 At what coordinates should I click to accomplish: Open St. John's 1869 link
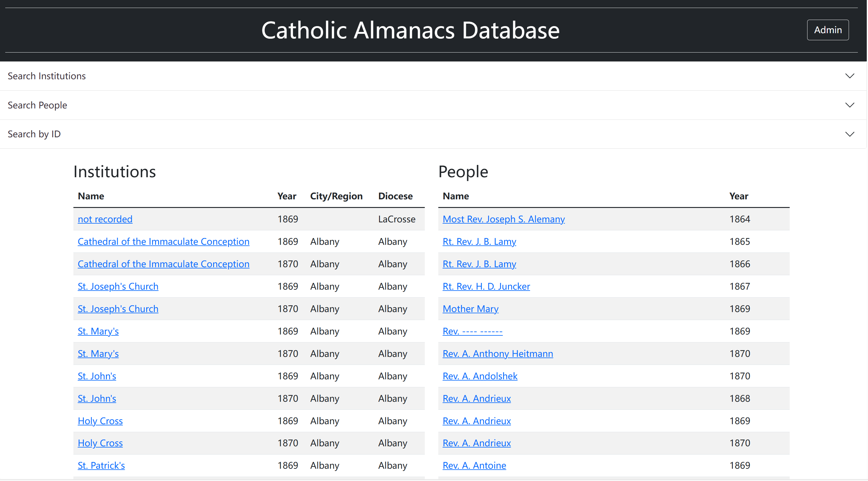coord(97,376)
